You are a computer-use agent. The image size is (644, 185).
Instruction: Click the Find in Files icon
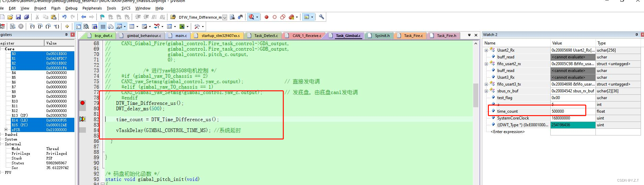point(173,17)
